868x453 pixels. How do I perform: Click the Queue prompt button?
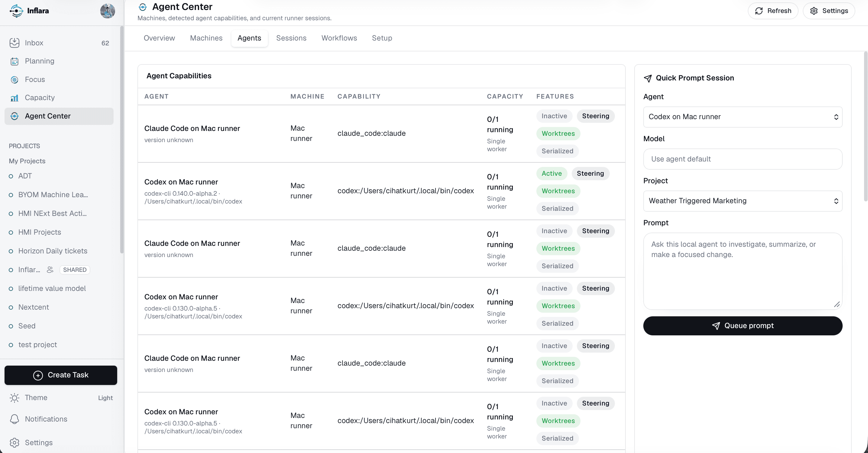(x=743, y=325)
